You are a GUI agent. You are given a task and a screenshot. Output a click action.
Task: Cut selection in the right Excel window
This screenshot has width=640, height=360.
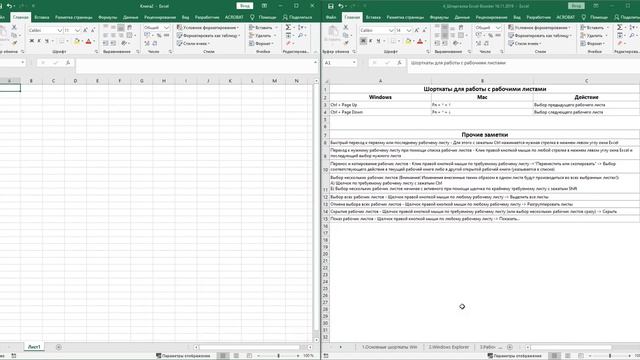[x=346, y=27]
